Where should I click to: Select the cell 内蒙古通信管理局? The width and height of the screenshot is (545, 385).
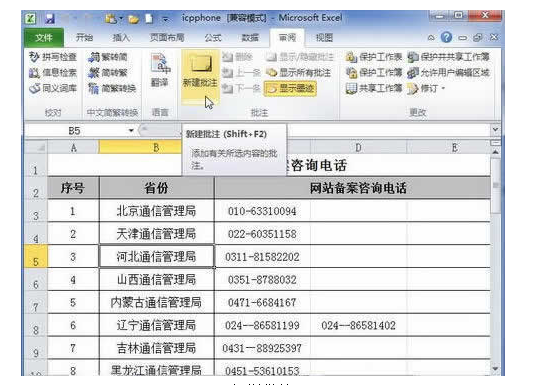(x=156, y=302)
